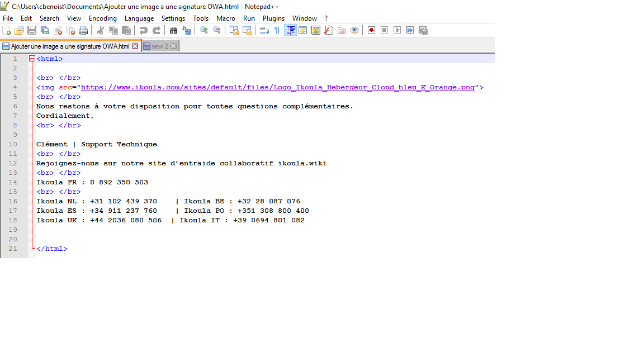This screenshot has height=362, width=644.
Task: Click the Open file folder icon
Action: point(19,30)
